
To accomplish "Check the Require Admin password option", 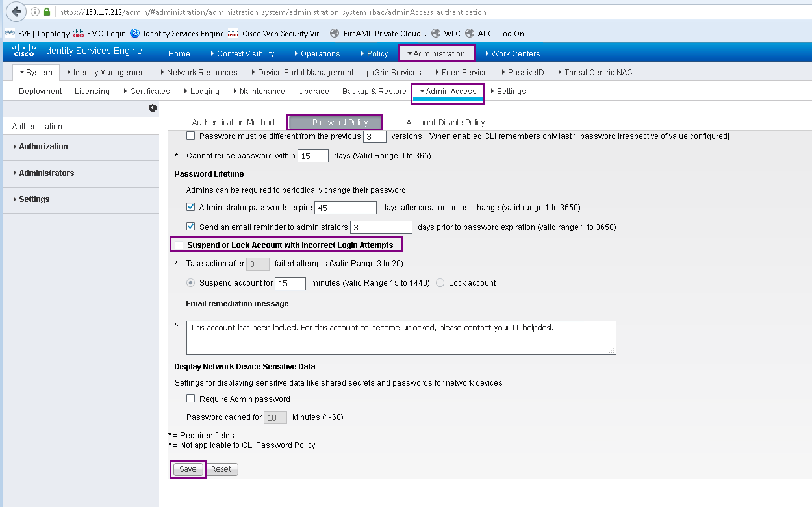I will [x=190, y=399].
